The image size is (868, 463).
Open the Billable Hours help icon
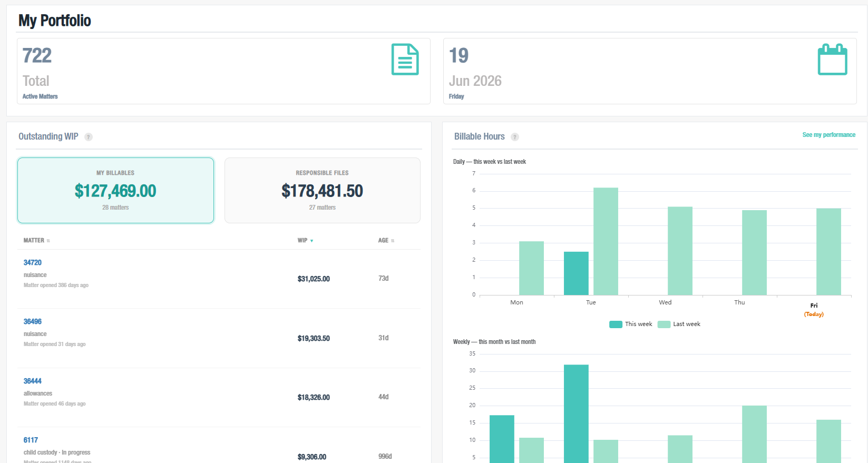pos(515,137)
